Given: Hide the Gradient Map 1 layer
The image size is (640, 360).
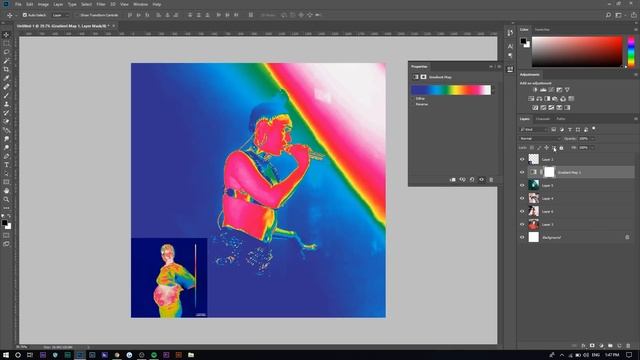Looking at the screenshot, I should pos(522,172).
